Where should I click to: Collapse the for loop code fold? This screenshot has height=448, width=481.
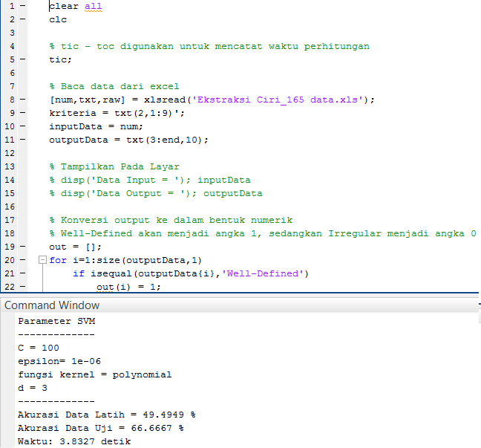point(42,260)
